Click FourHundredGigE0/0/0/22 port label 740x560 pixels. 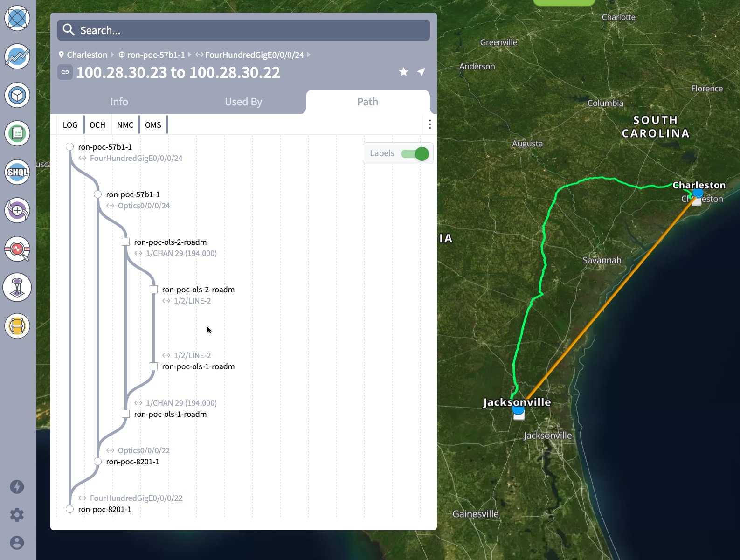point(136,498)
